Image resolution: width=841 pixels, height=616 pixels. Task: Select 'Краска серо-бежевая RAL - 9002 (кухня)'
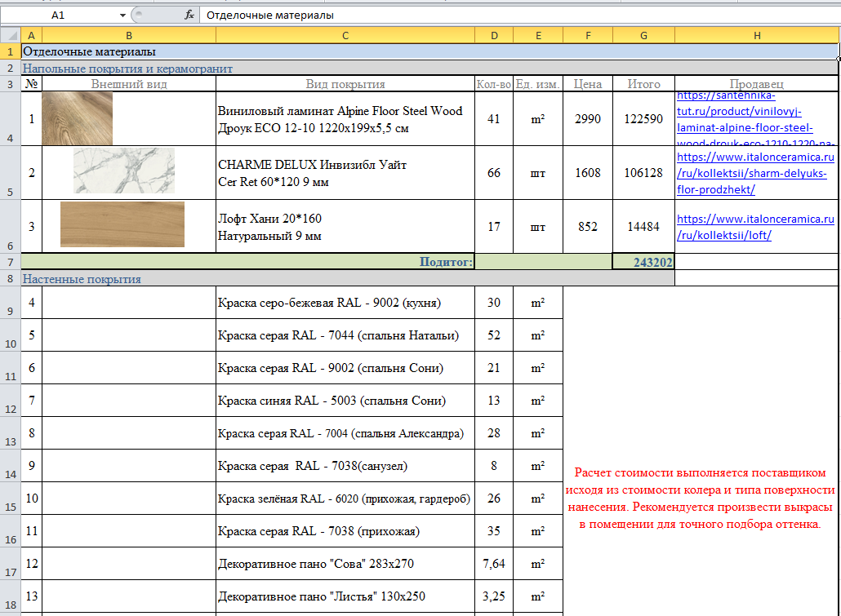pos(345,303)
